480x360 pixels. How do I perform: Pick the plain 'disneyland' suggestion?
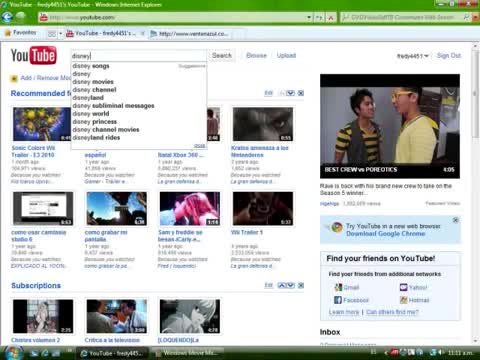(x=138, y=98)
